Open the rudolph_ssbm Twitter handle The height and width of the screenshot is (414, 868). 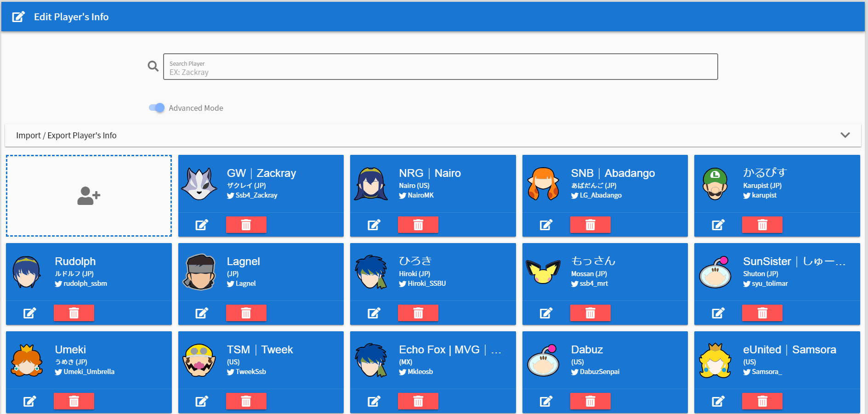(81, 284)
